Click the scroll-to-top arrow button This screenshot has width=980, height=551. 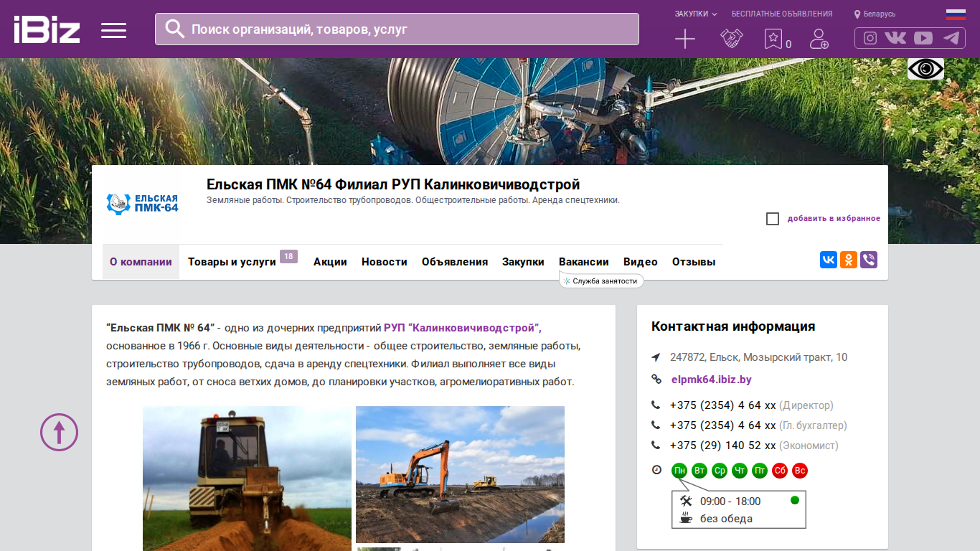pos(59,432)
